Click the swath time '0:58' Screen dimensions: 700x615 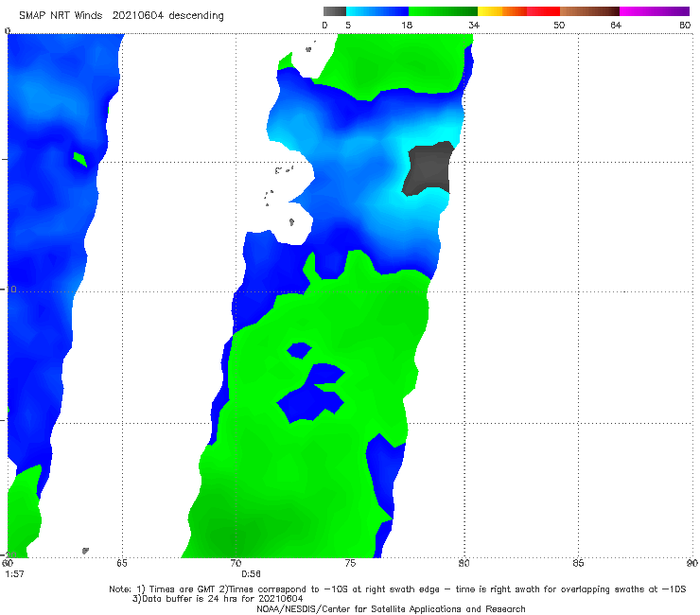click(252, 574)
